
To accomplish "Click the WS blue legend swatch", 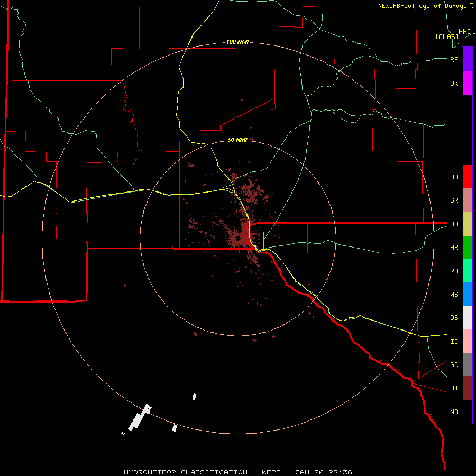I will click(467, 294).
